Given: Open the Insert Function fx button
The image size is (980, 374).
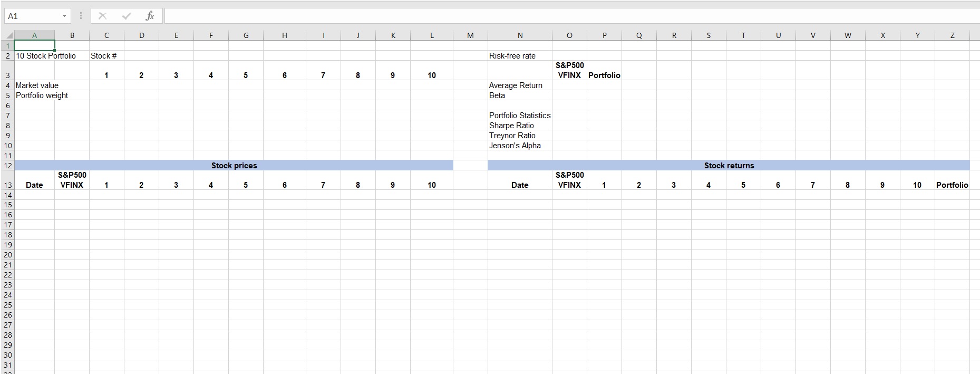Looking at the screenshot, I should point(150,16).
